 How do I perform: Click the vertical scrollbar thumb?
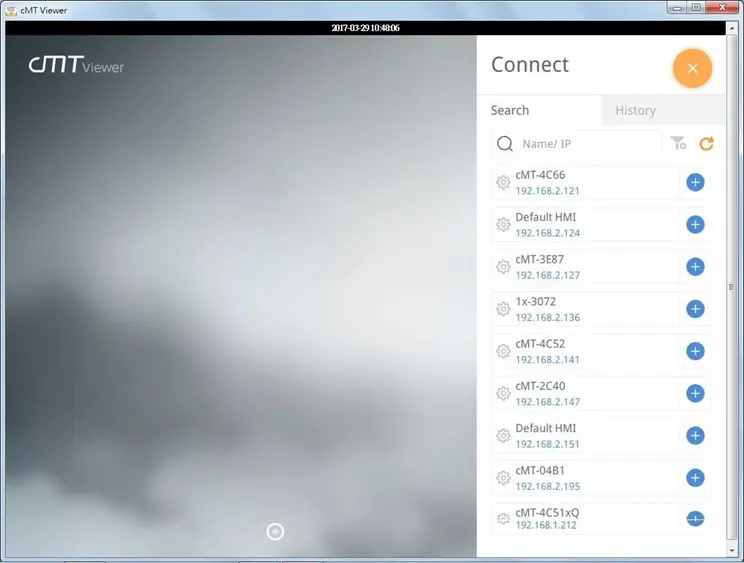point(731,287)
